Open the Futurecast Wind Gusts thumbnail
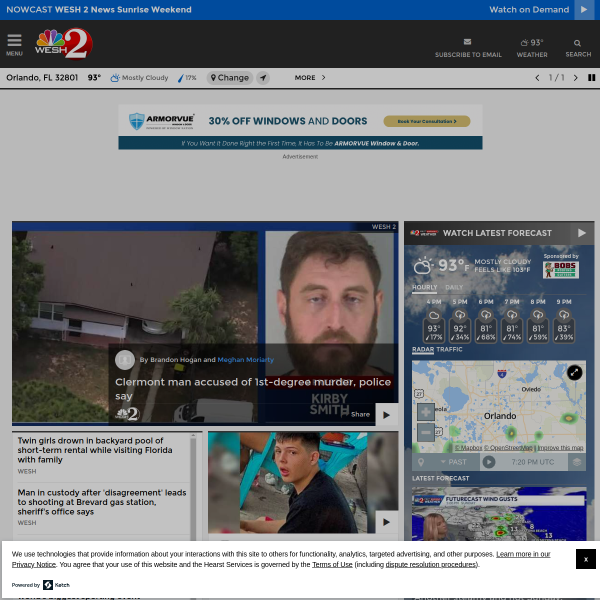The image size is (600, 600). pyautogui.click(x=499, y=514)
